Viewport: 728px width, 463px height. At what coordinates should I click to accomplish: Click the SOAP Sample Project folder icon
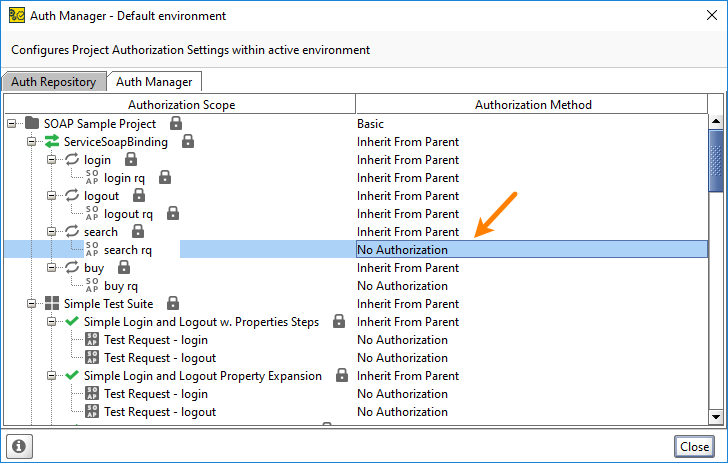[32, 124]
